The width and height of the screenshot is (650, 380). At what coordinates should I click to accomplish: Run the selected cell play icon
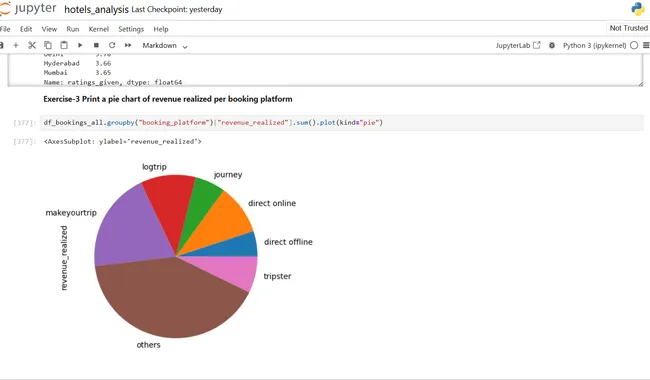click(x=80, y=45)
